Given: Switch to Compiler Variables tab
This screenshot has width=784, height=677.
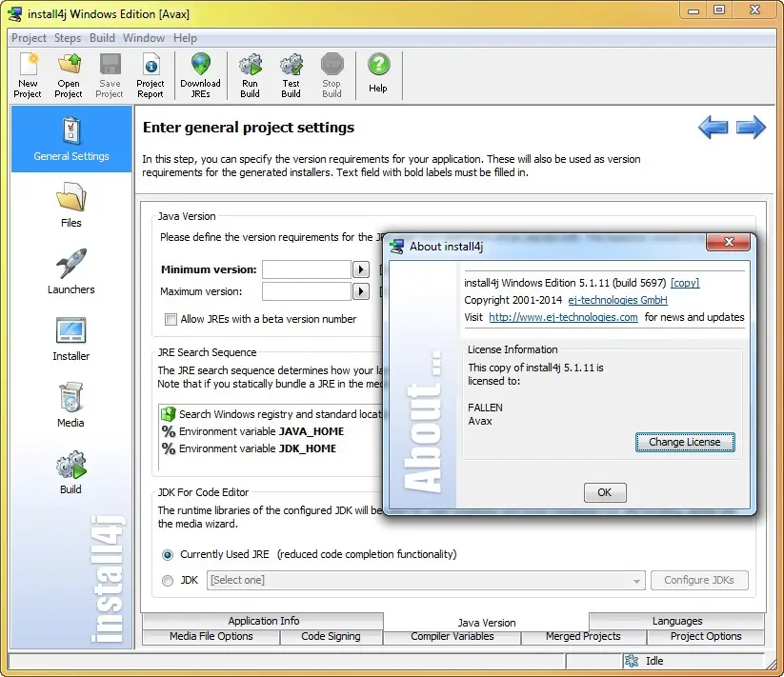Looking at the screenshot, I should [452, 636].
